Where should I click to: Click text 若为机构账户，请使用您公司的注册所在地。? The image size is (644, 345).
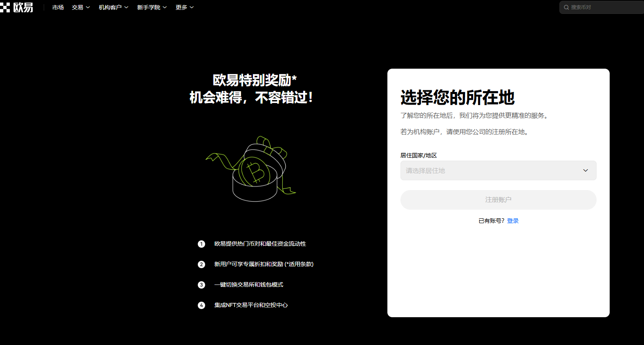[x=465, y=132]
